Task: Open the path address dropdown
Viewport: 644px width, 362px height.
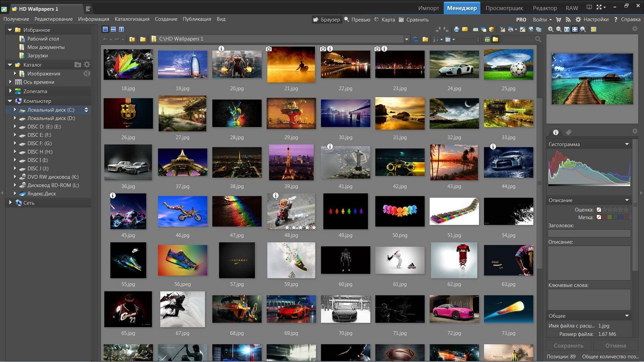Action: tap(407, 39)
